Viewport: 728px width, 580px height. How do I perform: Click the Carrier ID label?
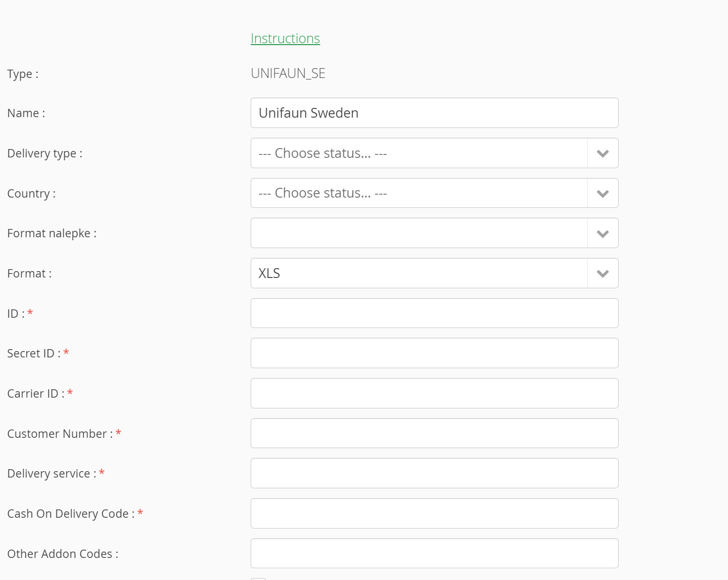tap(36, 394)
